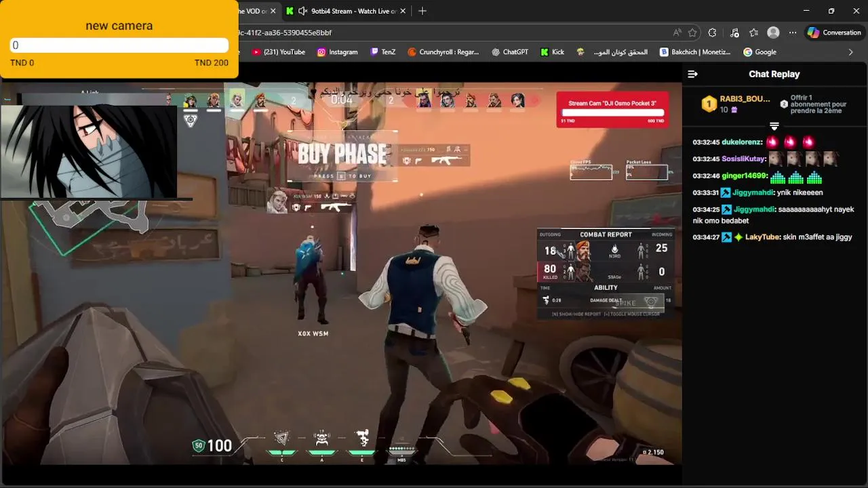Open ginger14699's user profile
This screenshot has height=488, width=868.
tap(744, 176)
